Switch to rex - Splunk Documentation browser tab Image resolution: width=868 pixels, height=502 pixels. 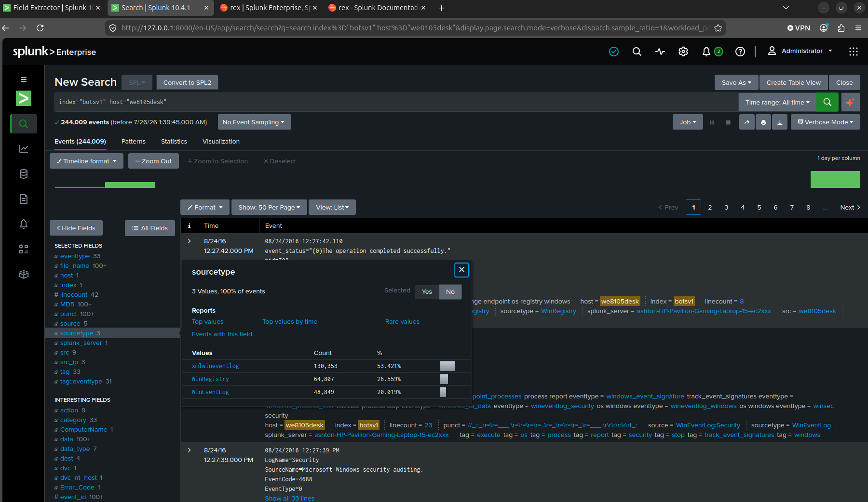click(x=378, y=8)
